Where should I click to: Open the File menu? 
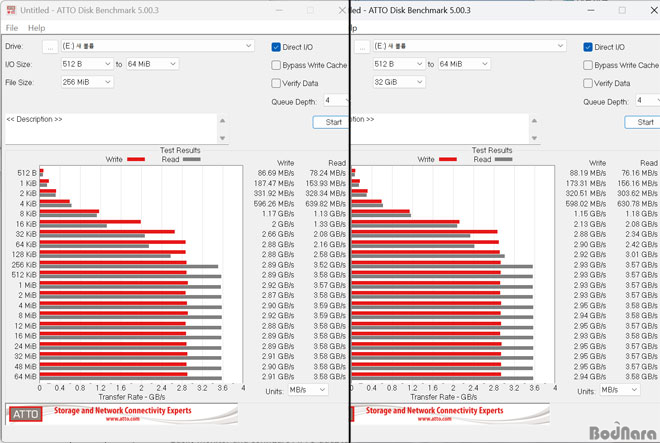[x=12, y=28]
